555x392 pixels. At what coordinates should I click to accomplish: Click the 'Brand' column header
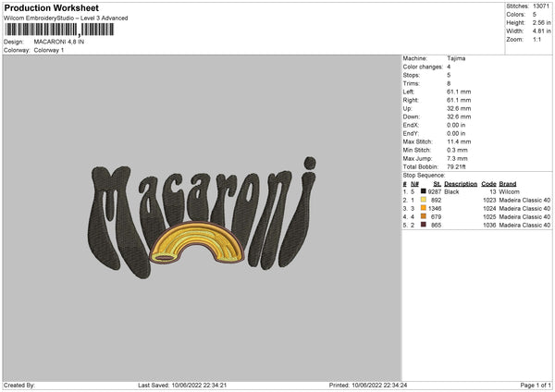[x=508, y=184]
